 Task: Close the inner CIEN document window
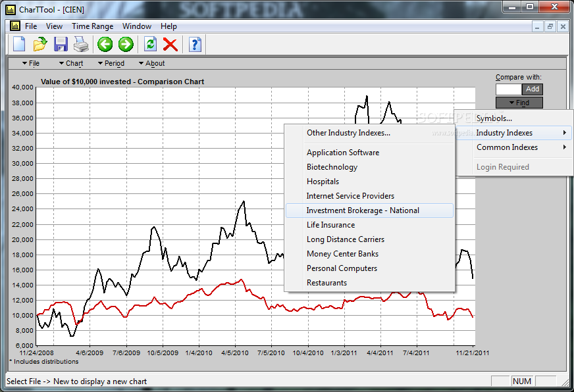pos(563,26)
